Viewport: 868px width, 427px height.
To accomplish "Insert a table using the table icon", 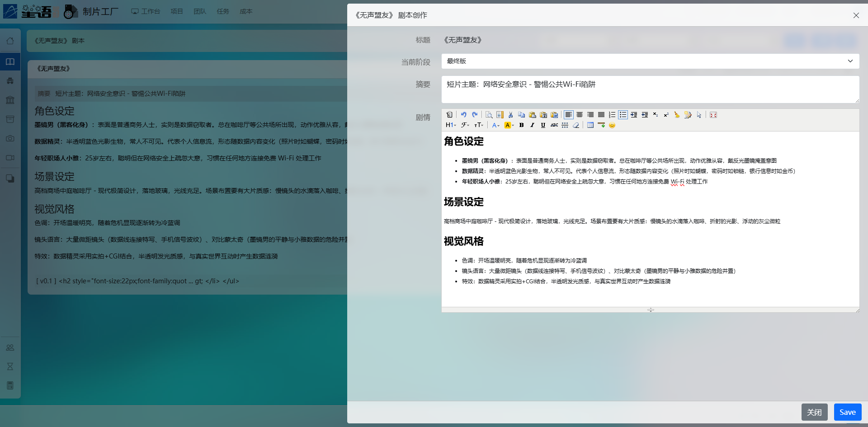I will 590,125.
